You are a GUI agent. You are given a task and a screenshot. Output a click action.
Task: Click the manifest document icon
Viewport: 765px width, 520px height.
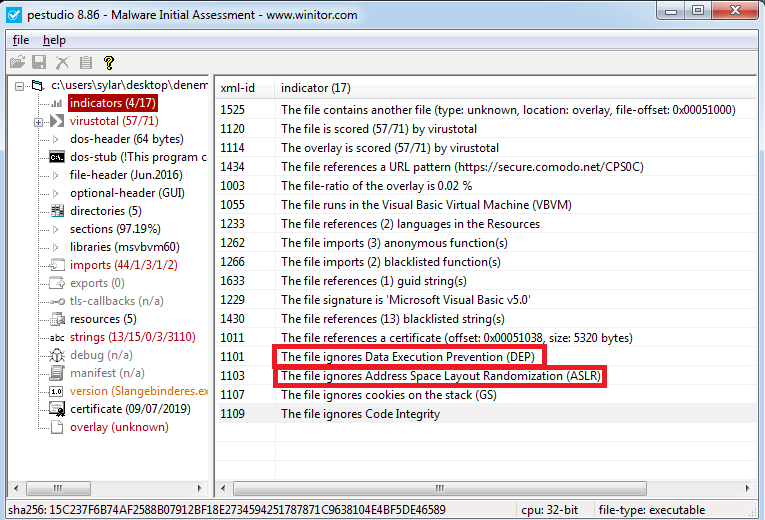coord(57,373)
